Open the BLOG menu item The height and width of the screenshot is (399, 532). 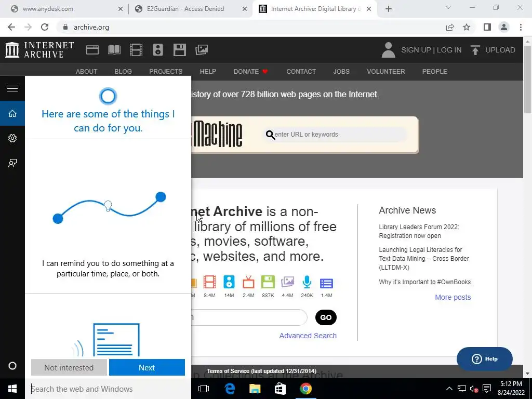click(x=123, y=72)
